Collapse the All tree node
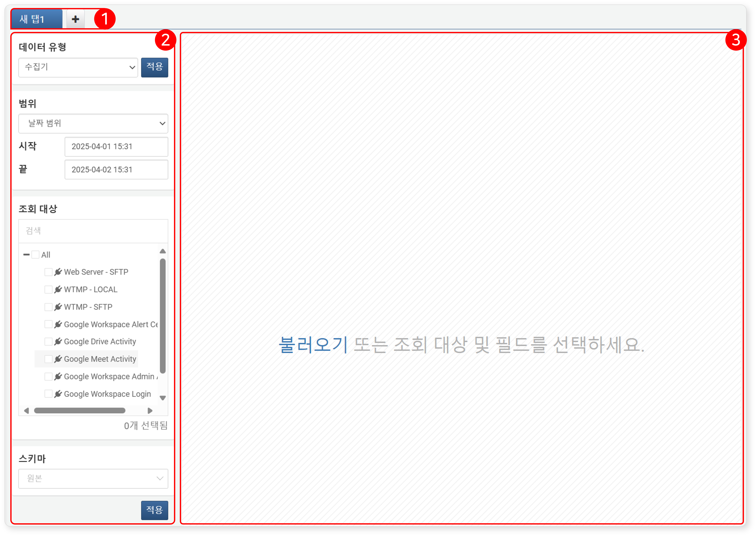The image size is (756, 536). pos(26,255)
